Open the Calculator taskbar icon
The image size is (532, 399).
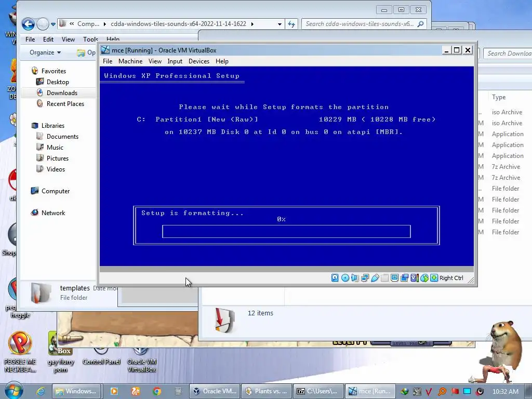pyautogui.click(x=178, y=391)
